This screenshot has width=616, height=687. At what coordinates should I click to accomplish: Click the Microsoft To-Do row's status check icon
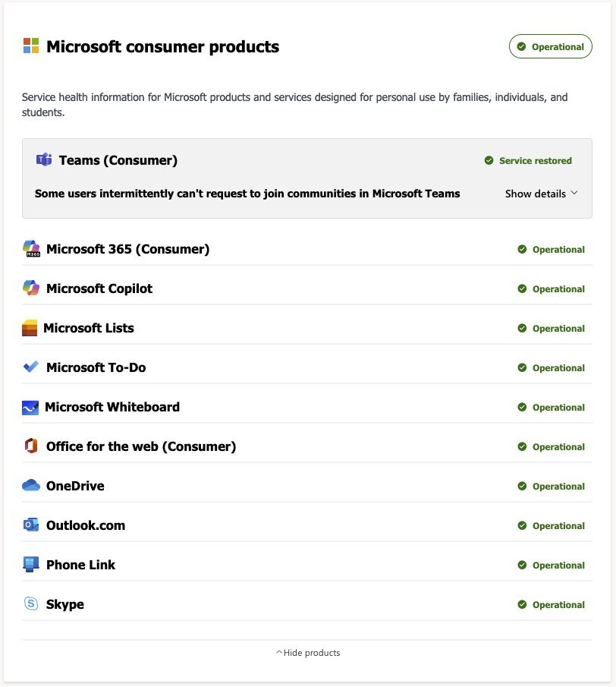point(522,367)
